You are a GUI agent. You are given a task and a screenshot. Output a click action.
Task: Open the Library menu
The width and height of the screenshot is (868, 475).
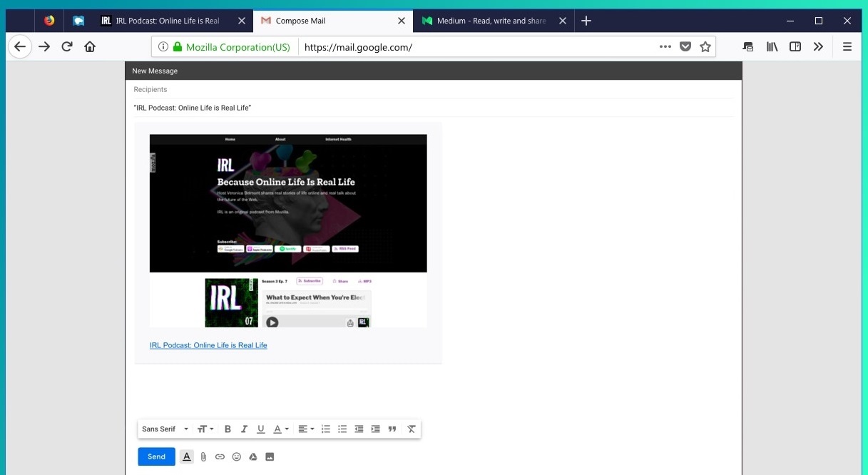point(772,47)
